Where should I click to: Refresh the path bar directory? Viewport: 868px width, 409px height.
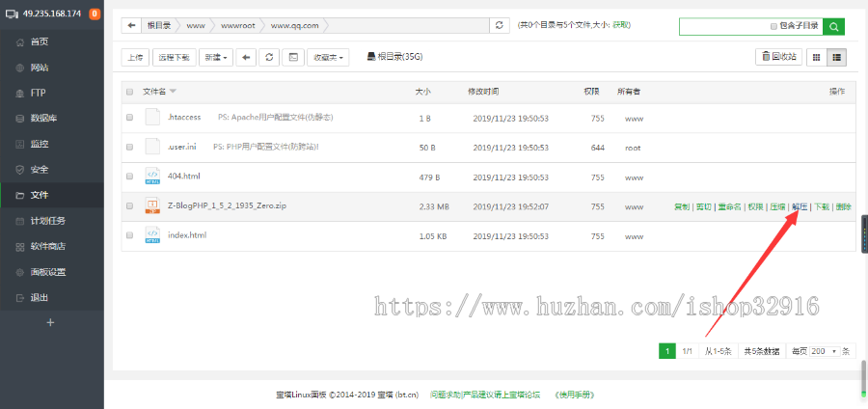coord(499,26)
